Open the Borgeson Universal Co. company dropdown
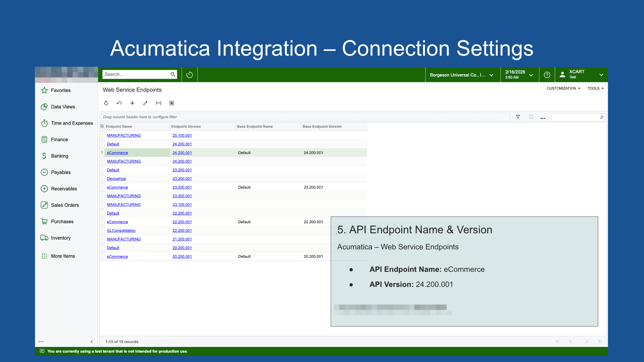Image resolution: width=644 pixels, height=362 pixels. [462, 75]
